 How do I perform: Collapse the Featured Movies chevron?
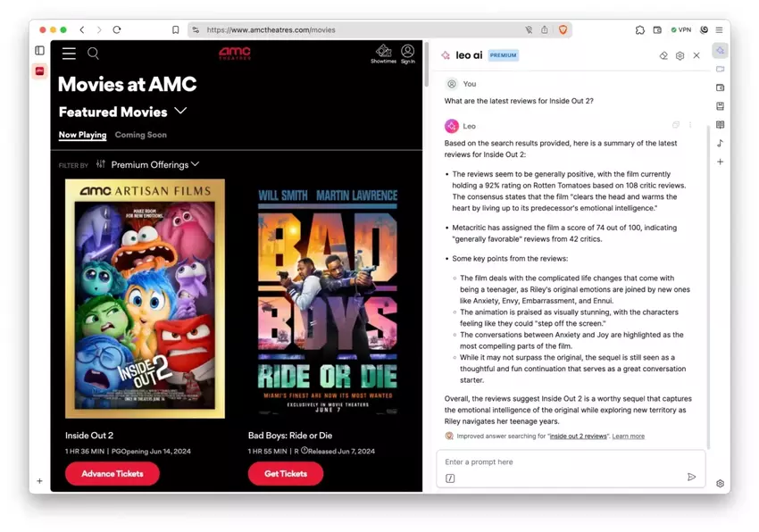point(180,112)
